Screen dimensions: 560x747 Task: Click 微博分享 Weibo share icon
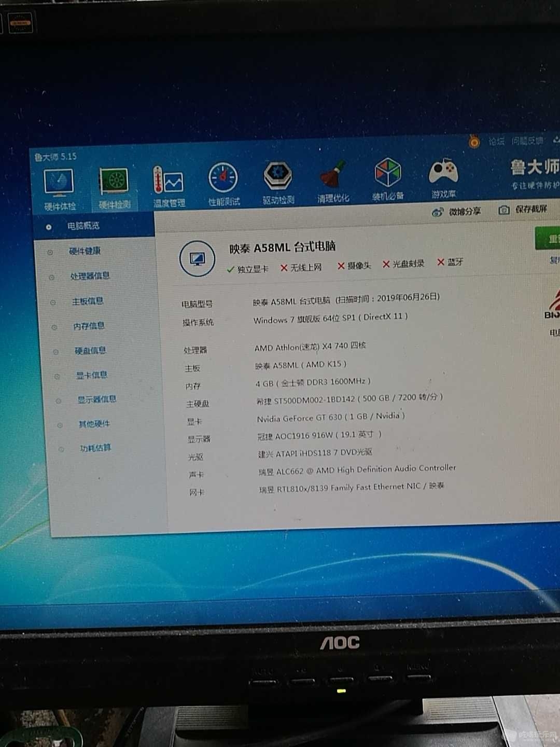pyautogui.click(x=456, y=212)
